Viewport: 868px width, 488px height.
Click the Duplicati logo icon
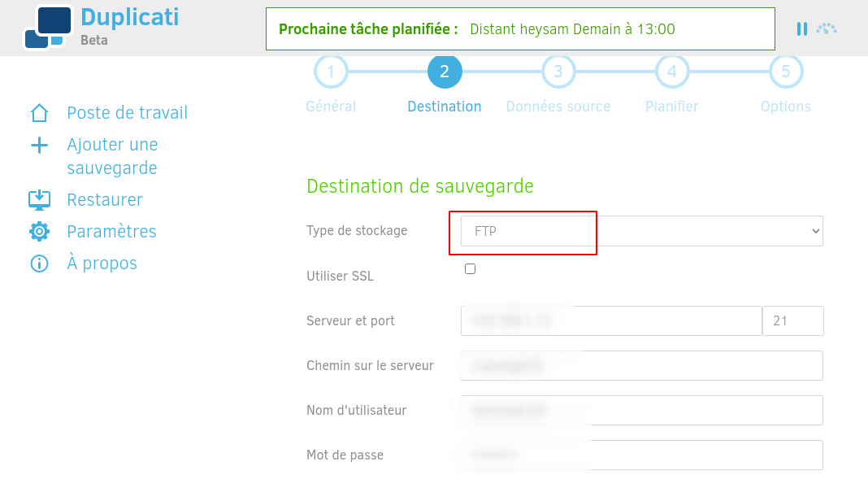pos(48,27)
